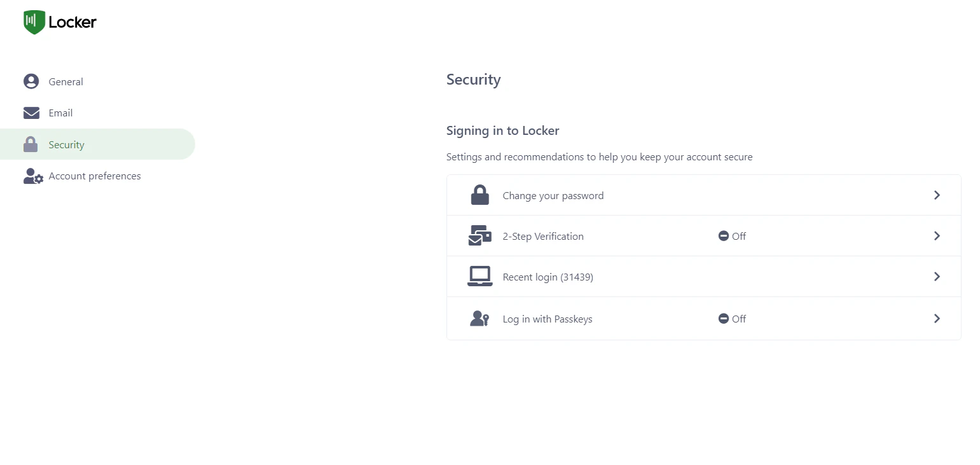Image resolution: width=980 pixels, height=465 pixels.
Task: Open the Account preferences section
Action: click(94, 176)
